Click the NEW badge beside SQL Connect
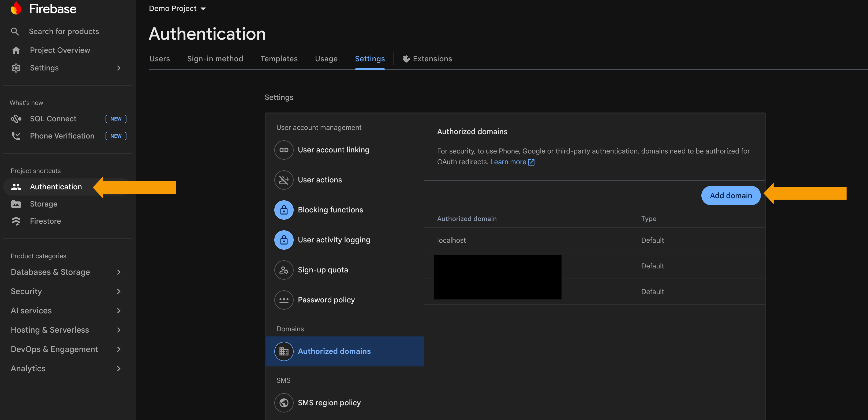 (116, 119)
